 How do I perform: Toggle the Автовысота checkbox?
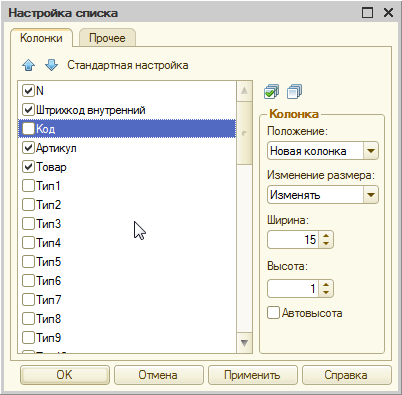click(273, 313)
